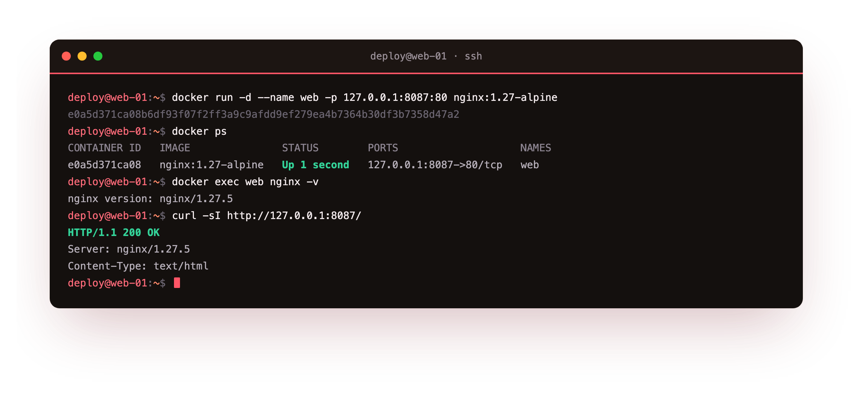Click the 'IMAGE' column header

point(175,148)
